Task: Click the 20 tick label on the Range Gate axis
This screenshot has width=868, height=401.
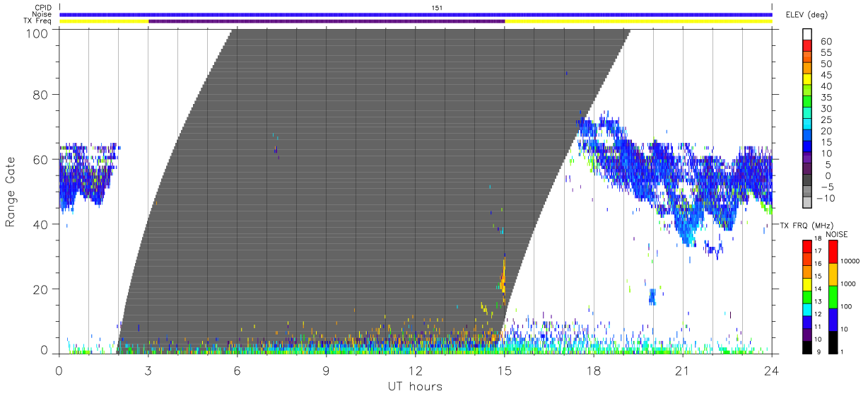Action: pyautogui.click(x=40, y=289)
